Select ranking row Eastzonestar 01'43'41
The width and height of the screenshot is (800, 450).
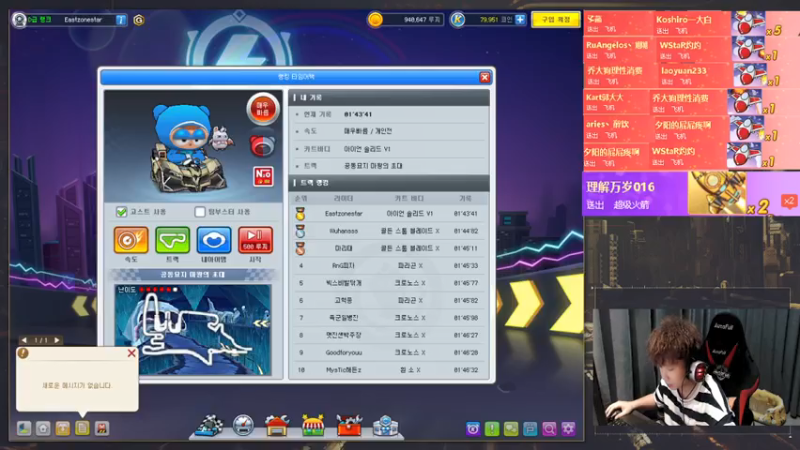tap(389, 213)
